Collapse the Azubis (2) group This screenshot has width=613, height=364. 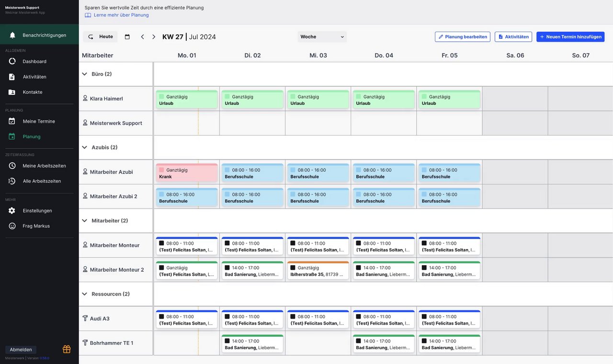85,148
